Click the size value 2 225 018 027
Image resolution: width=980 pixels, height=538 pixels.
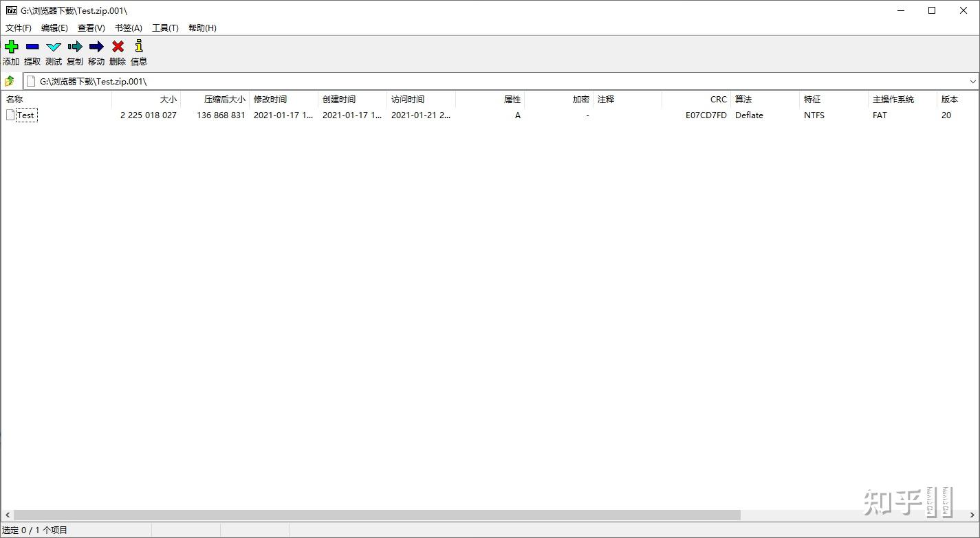point(149,115)
